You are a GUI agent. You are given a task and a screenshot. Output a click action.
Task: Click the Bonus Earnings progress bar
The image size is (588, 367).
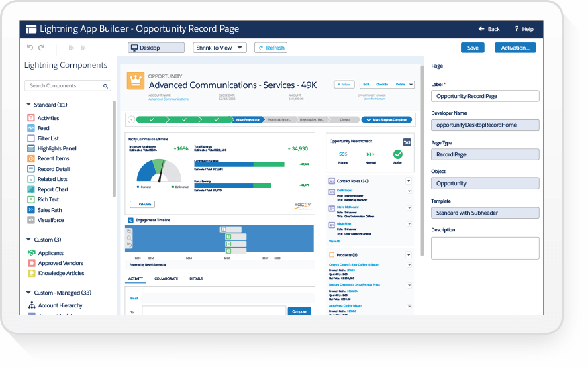coord(232,185)
